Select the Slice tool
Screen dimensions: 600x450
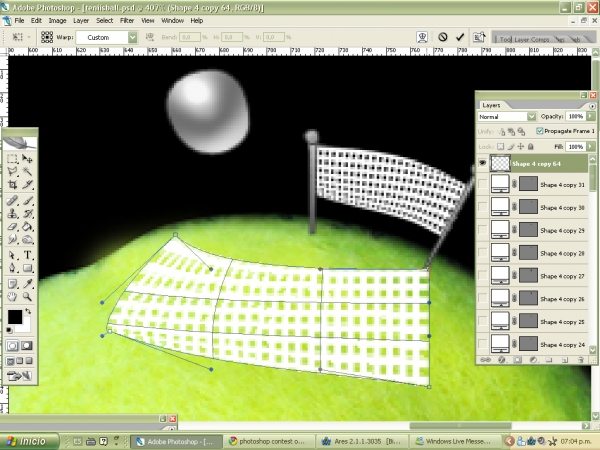[27, 184]
